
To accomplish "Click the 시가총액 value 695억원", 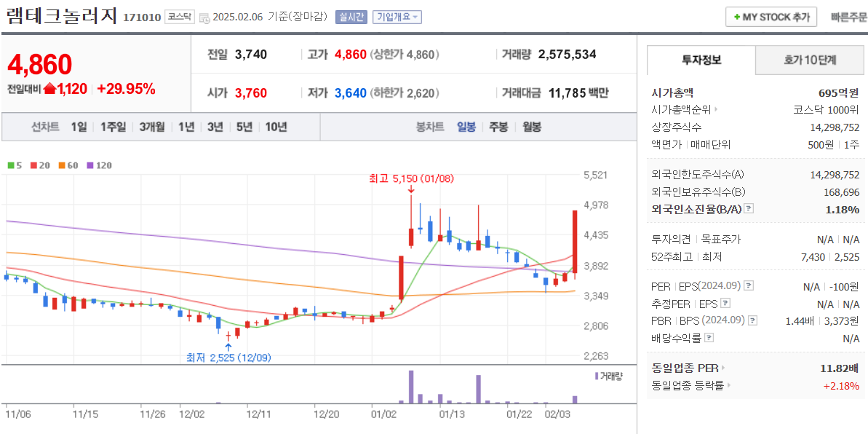I will (x=839, y=92).
